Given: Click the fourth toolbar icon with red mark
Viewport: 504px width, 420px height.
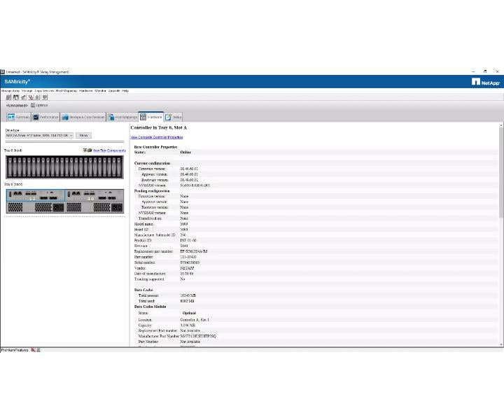Looking at the screenshot, I should click(x=31, y=97).
